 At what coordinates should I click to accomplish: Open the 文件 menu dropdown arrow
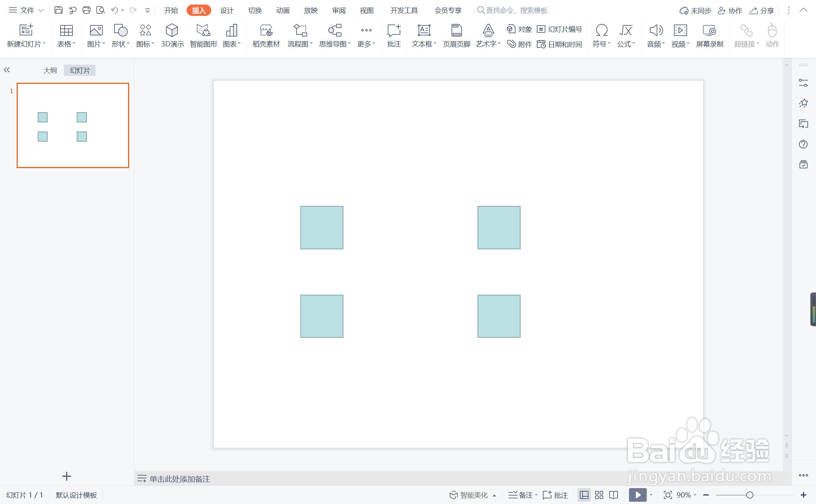(41, 11)
